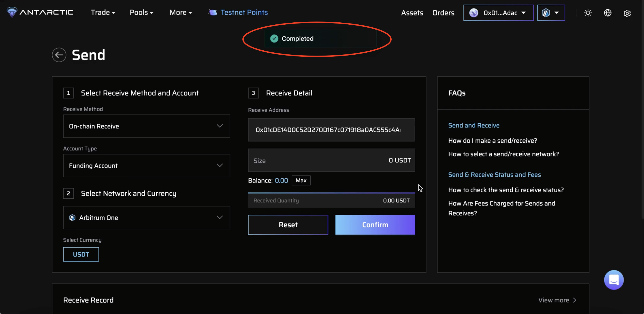Click the Size amount field

[331, 160]
